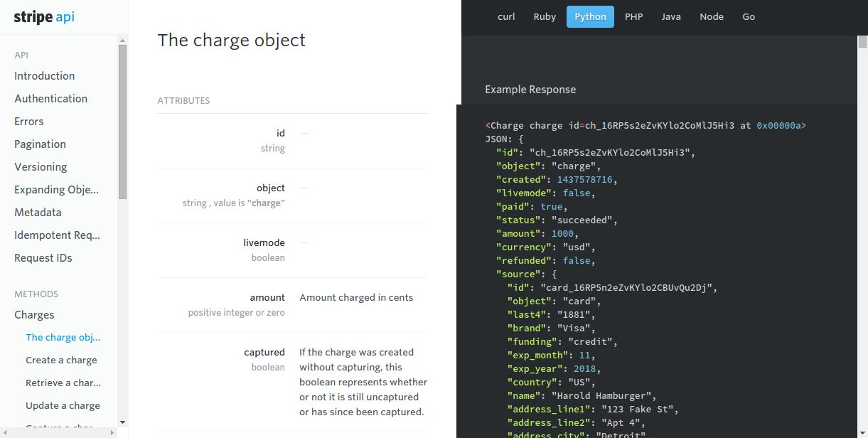This screenshot has height=438, width=868.
Task: Show Java code examples
Action: pyautogui.click(x=671, y=17)
